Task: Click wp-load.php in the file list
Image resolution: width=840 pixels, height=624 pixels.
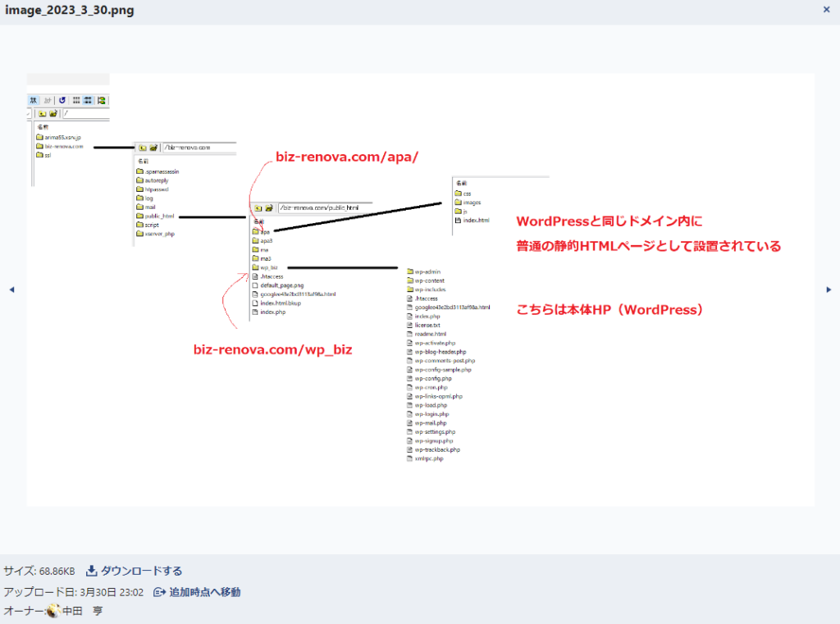Action: (427, 405)
